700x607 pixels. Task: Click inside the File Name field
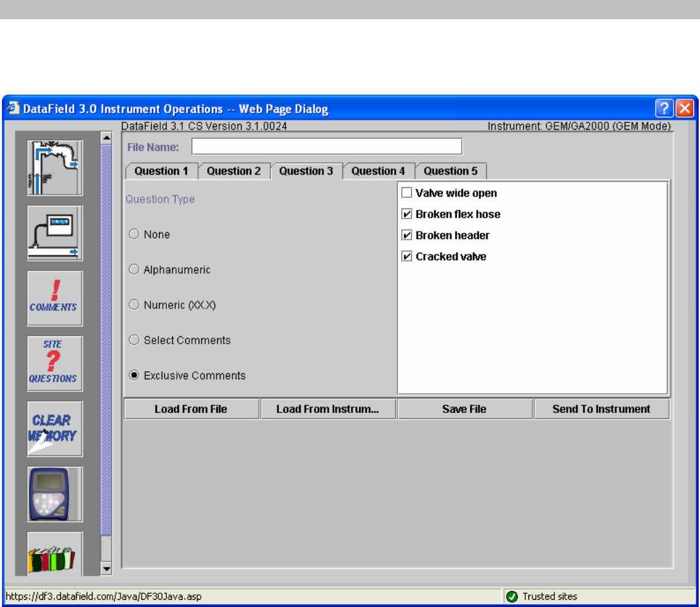tap(326, 146)
